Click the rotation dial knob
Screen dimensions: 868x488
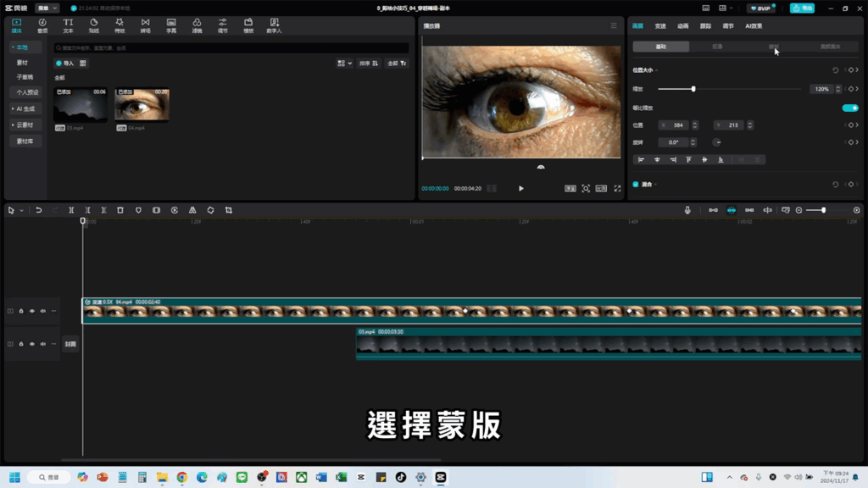tap(717, 142)
